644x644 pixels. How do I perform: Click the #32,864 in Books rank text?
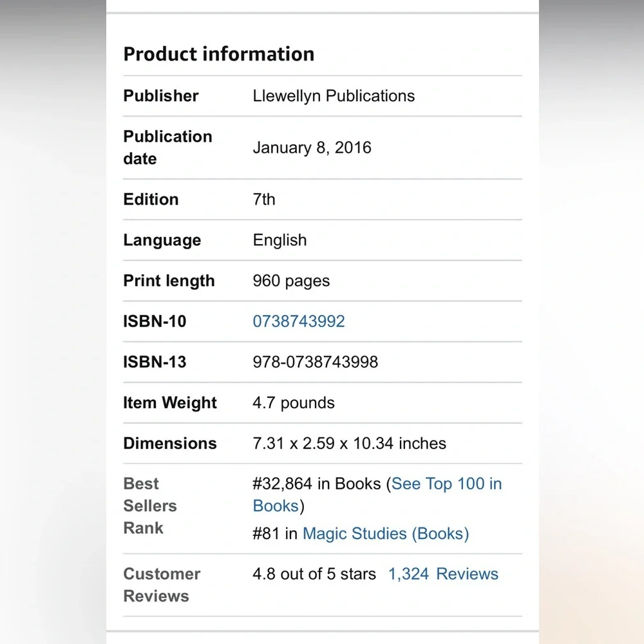(x=317, y=484)
